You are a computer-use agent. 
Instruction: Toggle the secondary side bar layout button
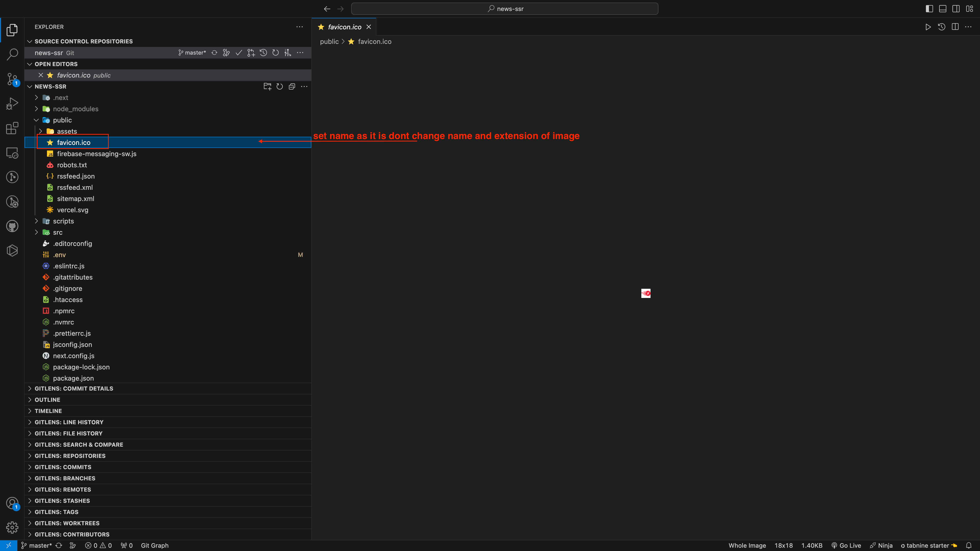pos(956,9)
